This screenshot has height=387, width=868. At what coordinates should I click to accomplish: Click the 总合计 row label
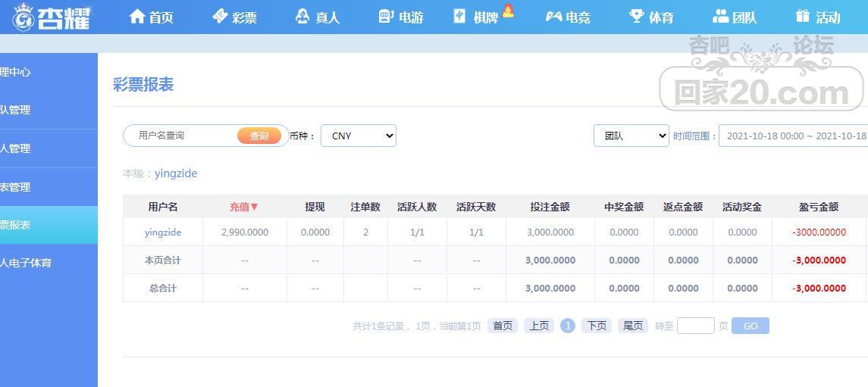163,288
